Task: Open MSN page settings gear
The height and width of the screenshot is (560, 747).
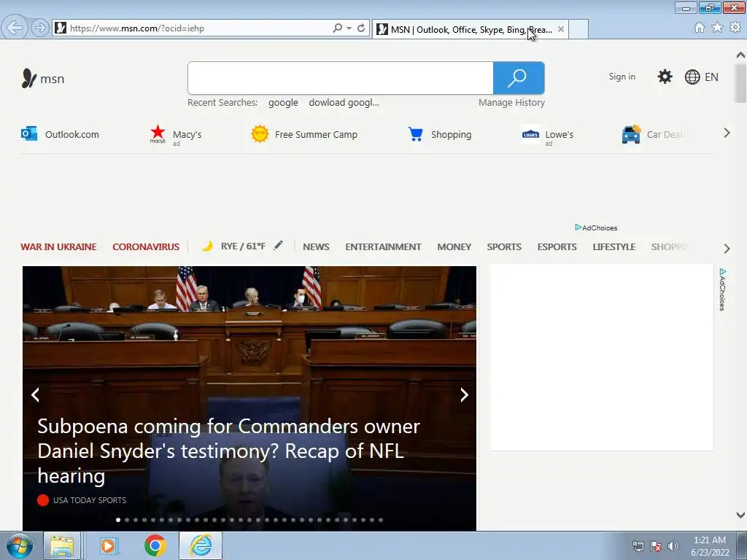Action: pyautogui.click(x=665, y=77)
